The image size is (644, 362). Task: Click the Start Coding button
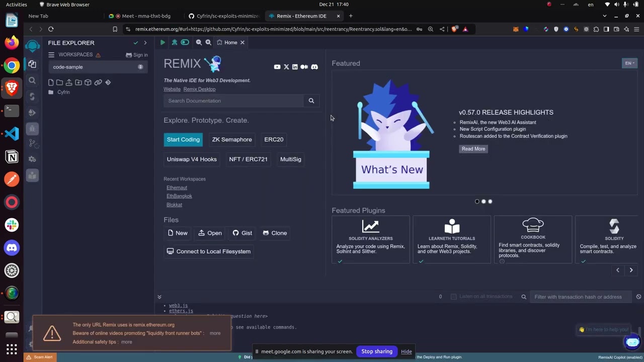coord(183,140)
